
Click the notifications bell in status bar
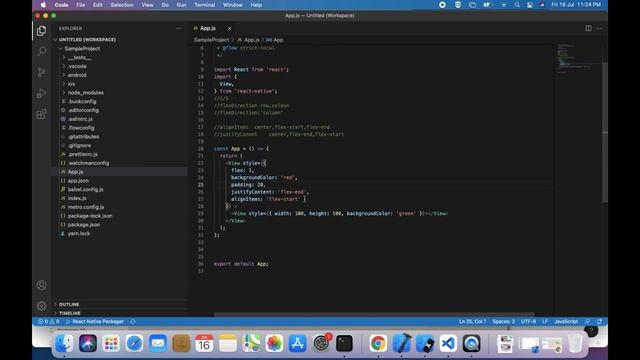599,322
